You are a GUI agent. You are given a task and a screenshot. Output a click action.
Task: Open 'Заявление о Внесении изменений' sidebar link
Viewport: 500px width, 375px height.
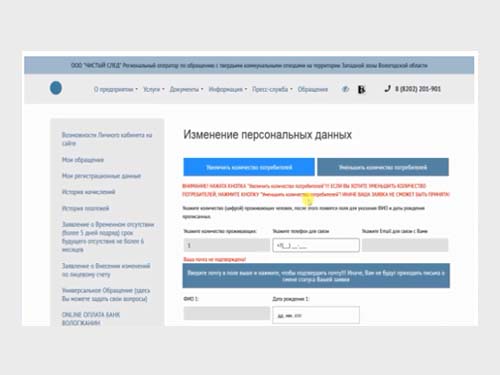coord(106,270)
